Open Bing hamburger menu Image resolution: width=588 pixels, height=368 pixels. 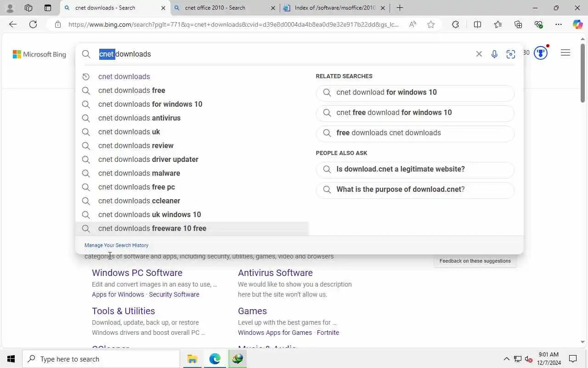tap(565, 53)
